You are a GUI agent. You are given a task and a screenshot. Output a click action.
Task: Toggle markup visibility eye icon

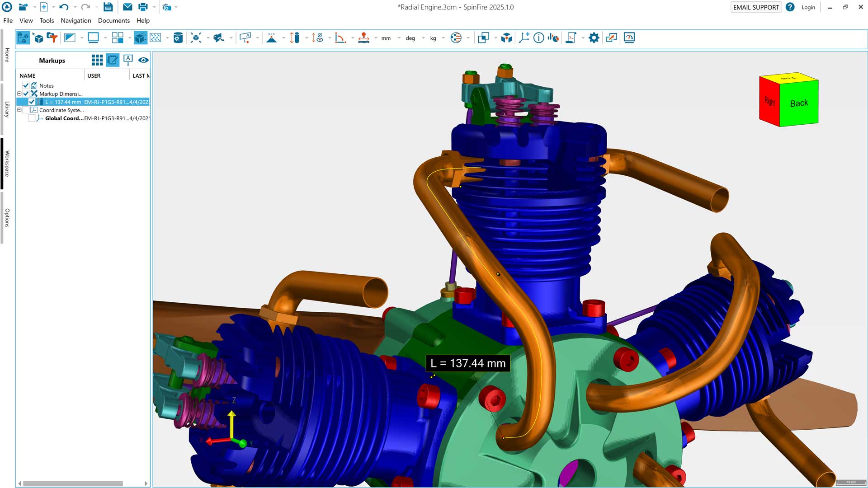click(143, 60)
